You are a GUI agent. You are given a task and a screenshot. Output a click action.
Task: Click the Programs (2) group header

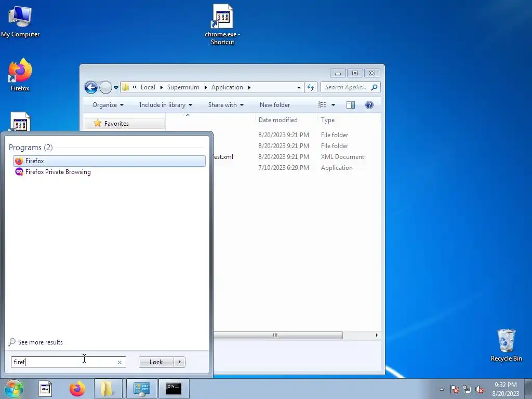coord(31,147)
